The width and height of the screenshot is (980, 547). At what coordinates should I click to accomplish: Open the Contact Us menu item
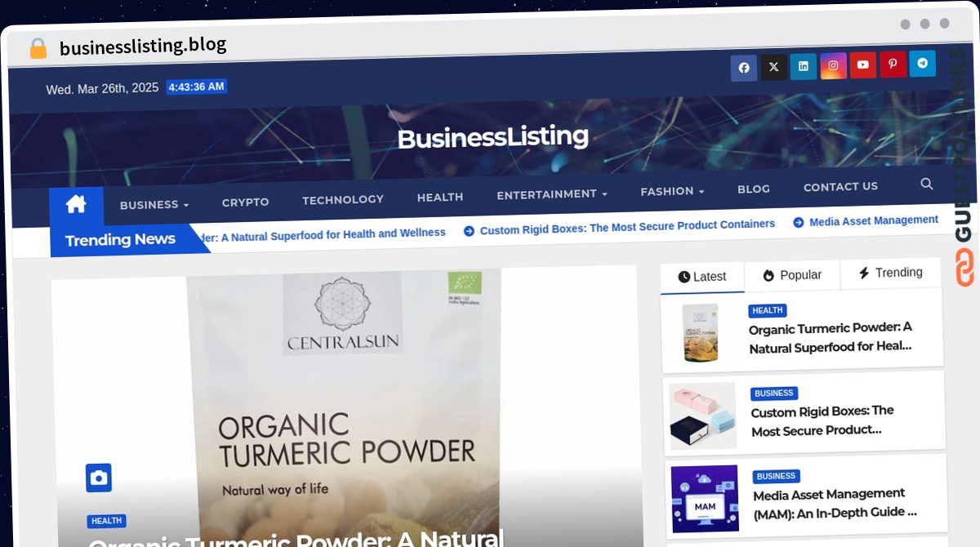coord(840,187)
